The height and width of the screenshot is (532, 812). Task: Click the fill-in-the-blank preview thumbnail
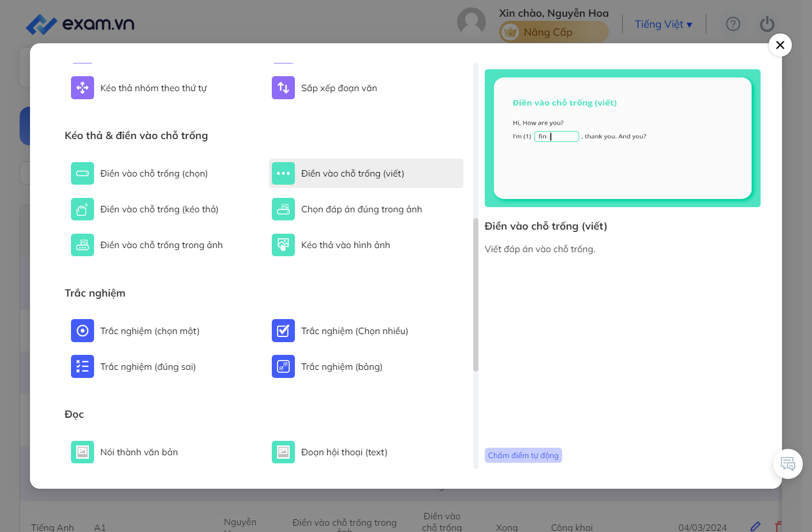pos(623,138)
